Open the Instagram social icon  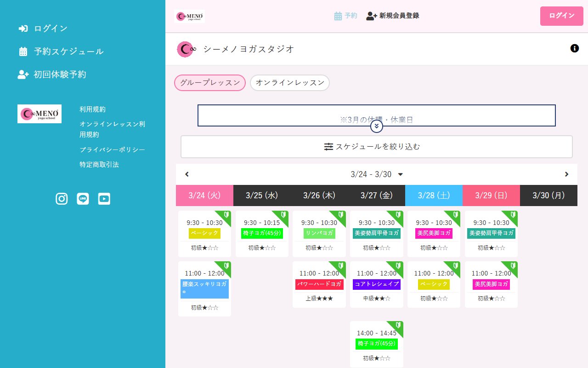click(x=62, y=198)
